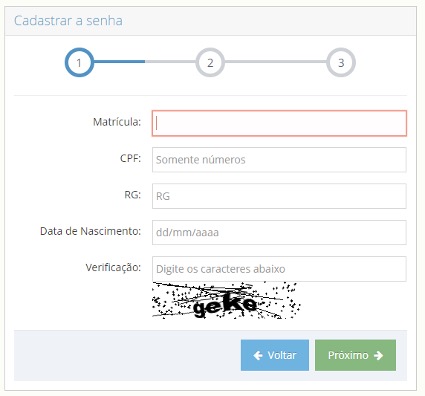Click the Verificação label
The image size is (425, 396).
point(113,267)
